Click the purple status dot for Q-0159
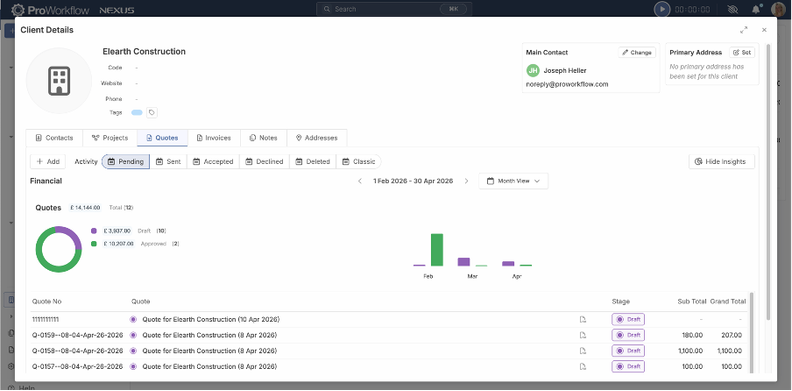This screenshot has width=792, height=391. click(133, 335)
